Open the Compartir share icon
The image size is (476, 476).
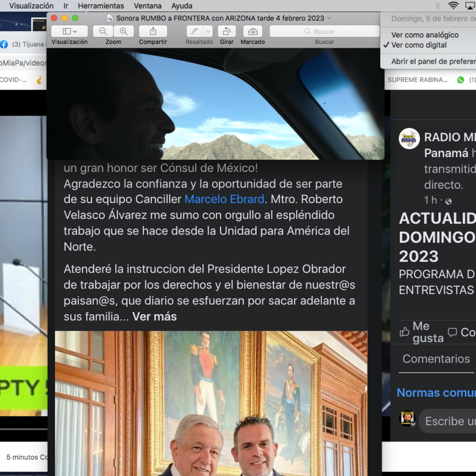click(153, 31)
